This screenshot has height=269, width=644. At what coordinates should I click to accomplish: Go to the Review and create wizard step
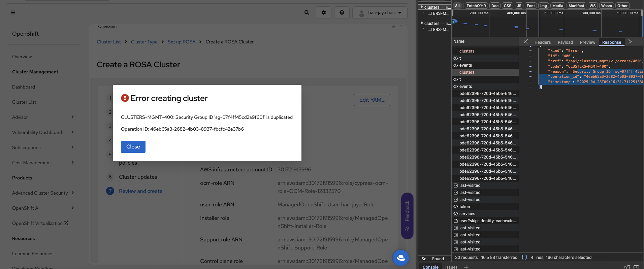click(x=140, y=191)
